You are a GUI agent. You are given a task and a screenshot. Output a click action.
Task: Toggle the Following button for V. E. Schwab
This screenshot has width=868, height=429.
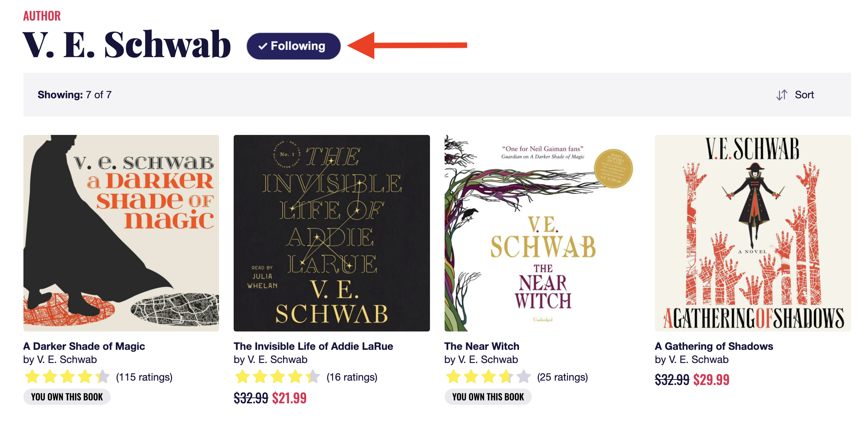point(294,46)
